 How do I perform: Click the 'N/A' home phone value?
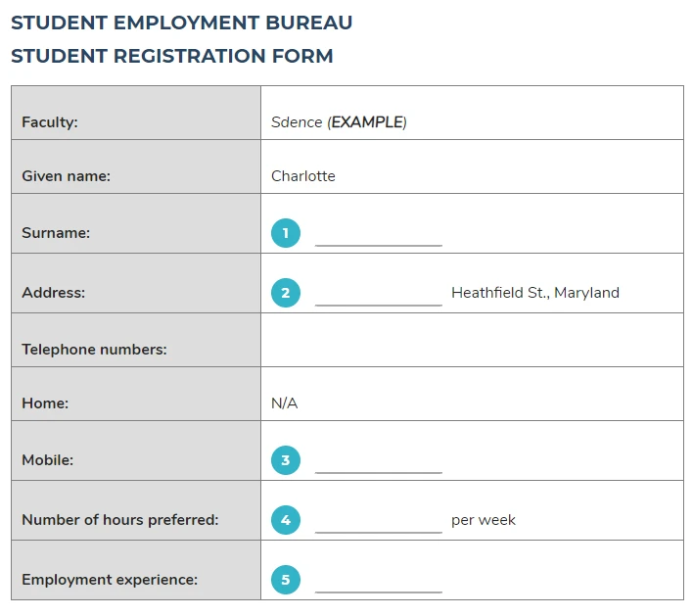point(285,403)
